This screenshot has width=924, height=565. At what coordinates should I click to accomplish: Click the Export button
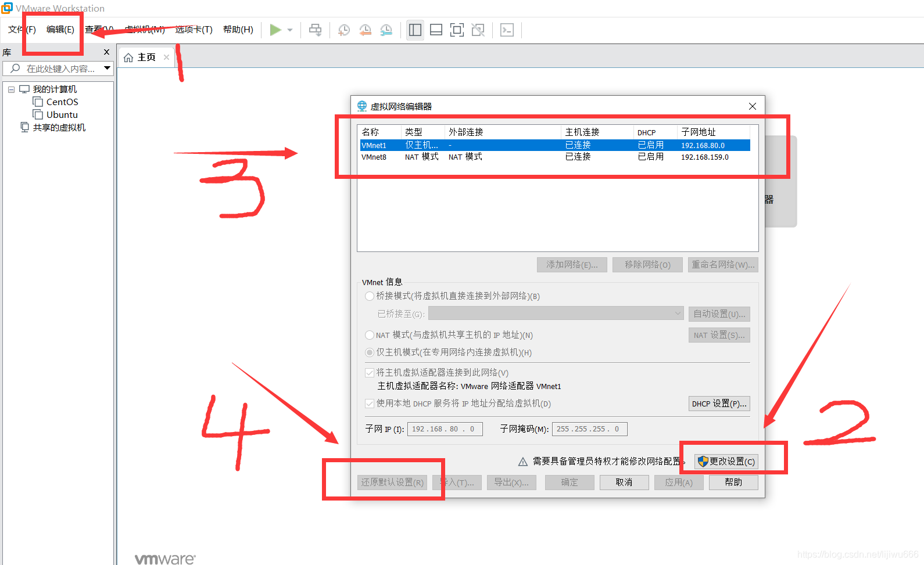(x=511, y=483)
